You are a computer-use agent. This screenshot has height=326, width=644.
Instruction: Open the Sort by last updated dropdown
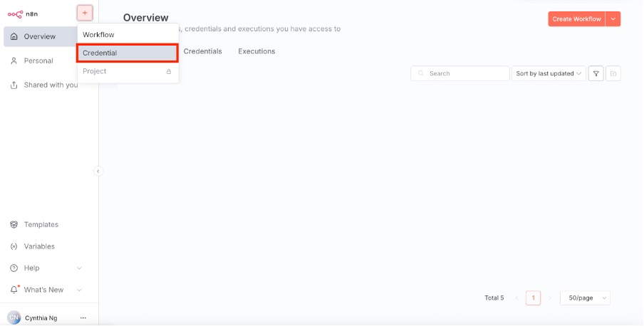[548, 73]
